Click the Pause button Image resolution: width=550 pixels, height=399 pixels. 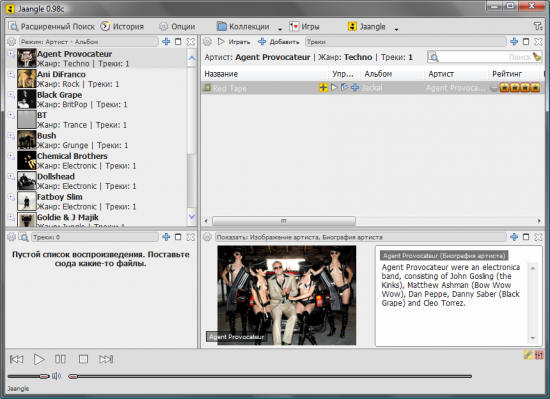(x=60, y=359)
